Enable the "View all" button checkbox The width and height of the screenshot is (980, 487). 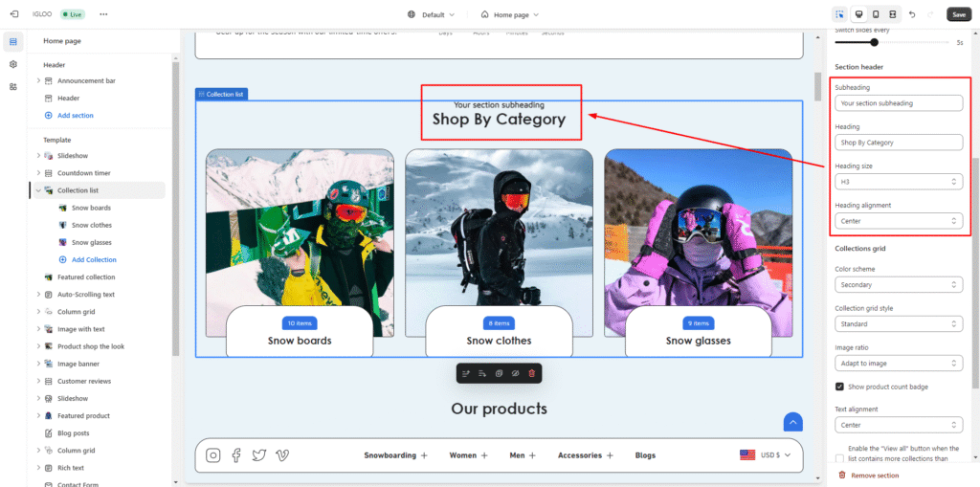tap(839, 458)
